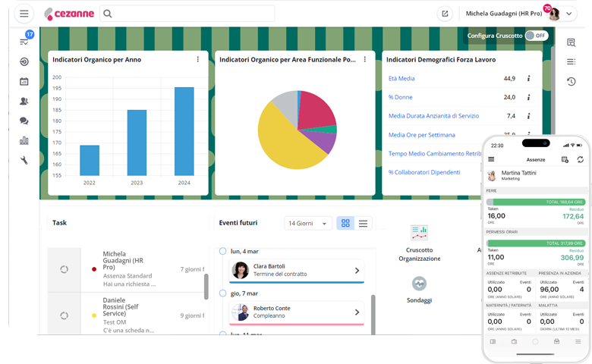Click the calendar icon in left sidebar
Image resolution: width=592 pixels, height=364 pixels.
(x=24, y=81)
